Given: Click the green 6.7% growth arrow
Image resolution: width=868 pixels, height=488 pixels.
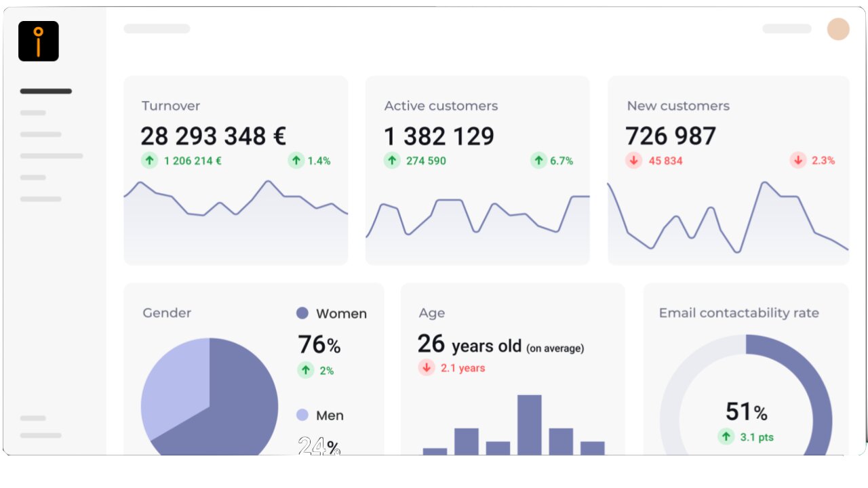Looking at the screenshot, I should (x=538, y=161).
